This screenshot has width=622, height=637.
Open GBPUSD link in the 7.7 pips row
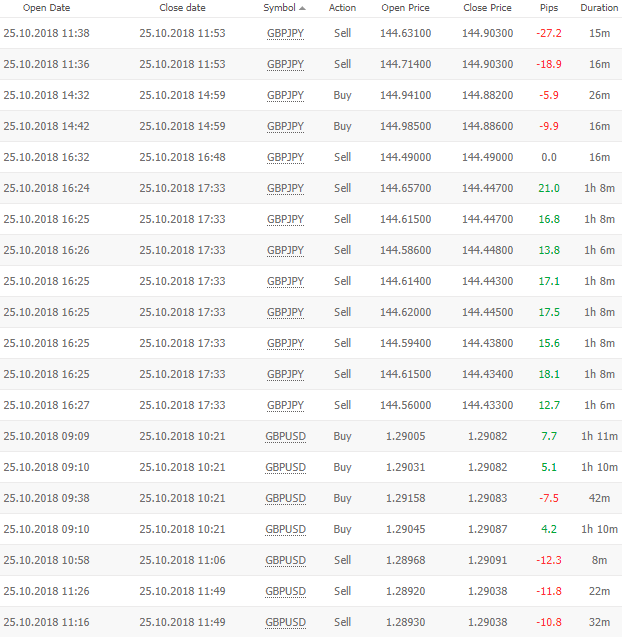click(x=285, y=436)
